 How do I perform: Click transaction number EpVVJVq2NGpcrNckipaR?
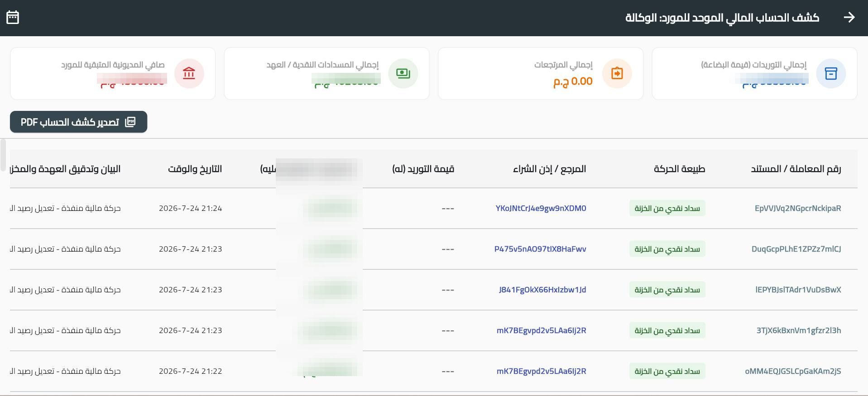[x=798, y=208]
